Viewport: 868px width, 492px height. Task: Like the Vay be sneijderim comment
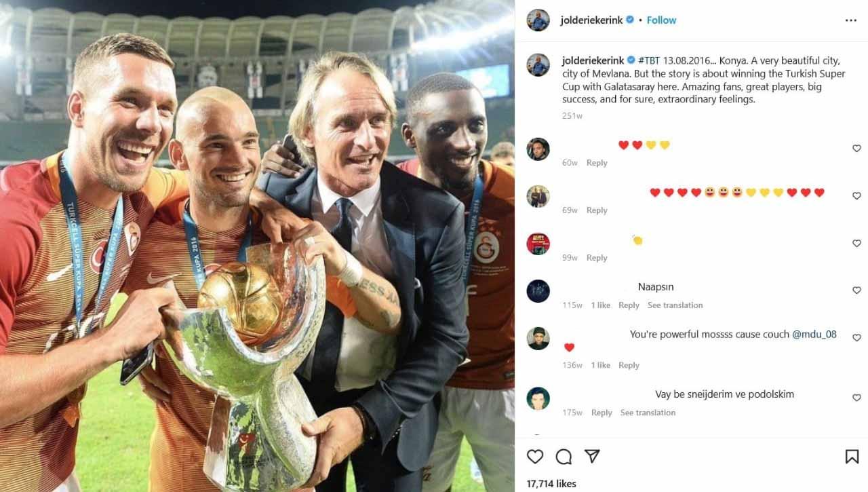click(856, 398)
